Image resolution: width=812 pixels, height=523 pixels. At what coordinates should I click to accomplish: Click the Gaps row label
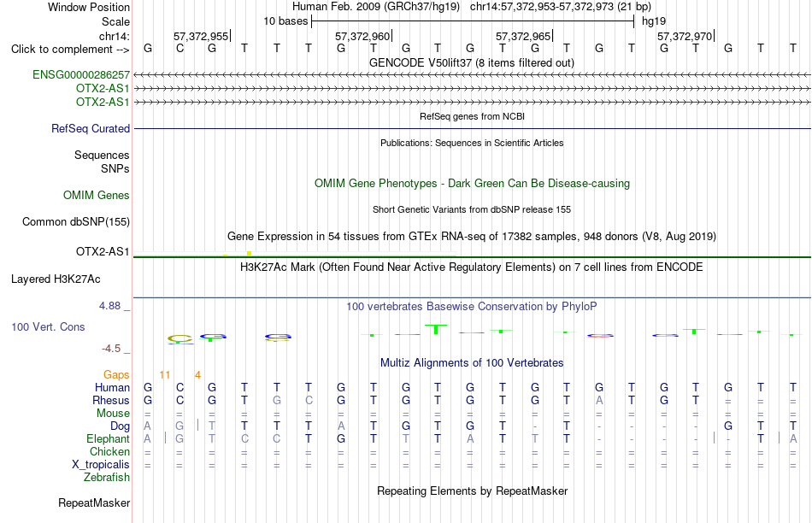click(x=116, y=375)
